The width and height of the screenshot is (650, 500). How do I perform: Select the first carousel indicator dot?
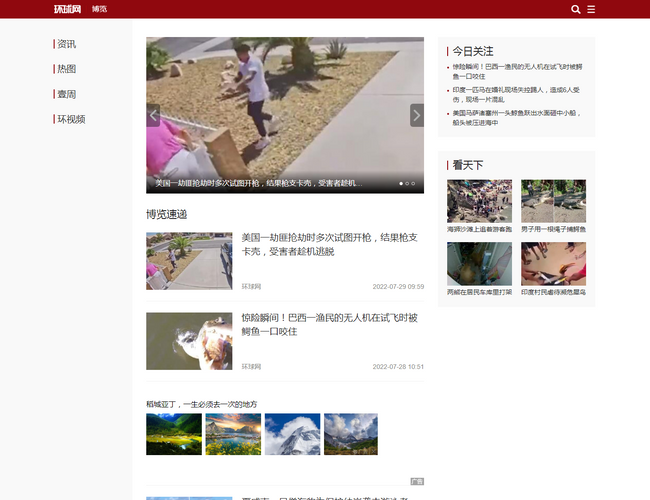[x=402, y=184]
